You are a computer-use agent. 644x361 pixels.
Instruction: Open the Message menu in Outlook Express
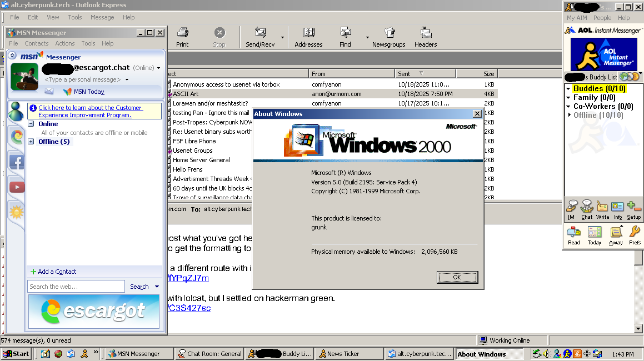[102, 17]
